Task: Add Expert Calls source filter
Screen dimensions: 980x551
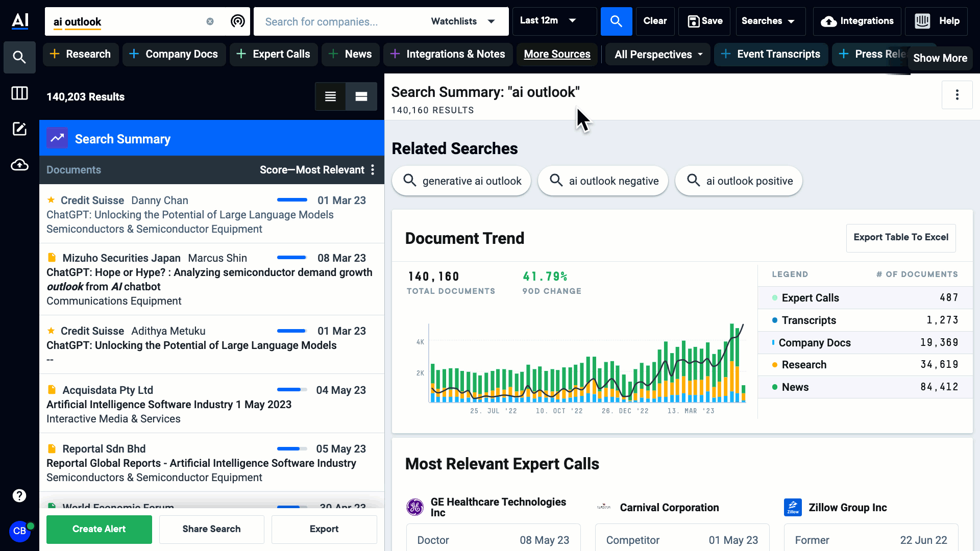Action: [x=274, y=54]
